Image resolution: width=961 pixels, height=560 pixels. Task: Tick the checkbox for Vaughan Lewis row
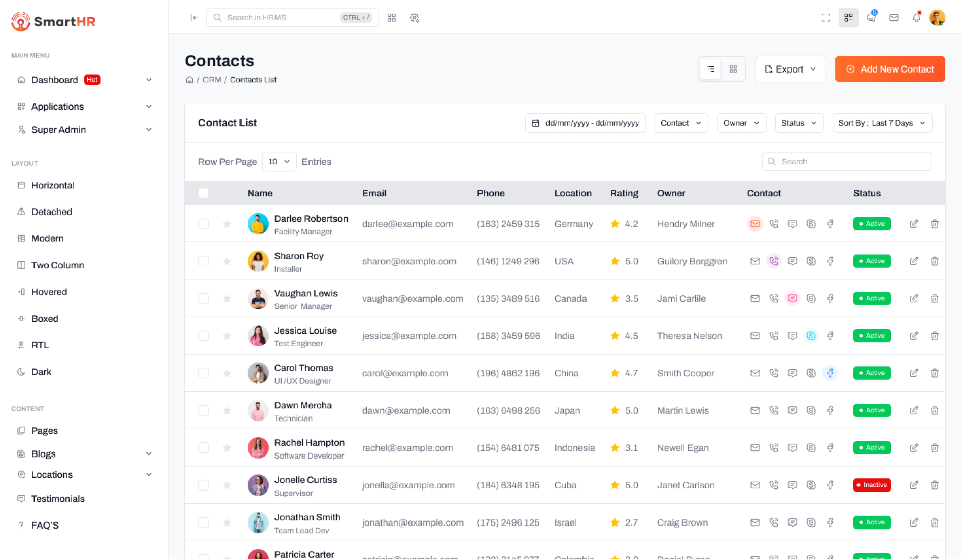(x=203, y=298)
